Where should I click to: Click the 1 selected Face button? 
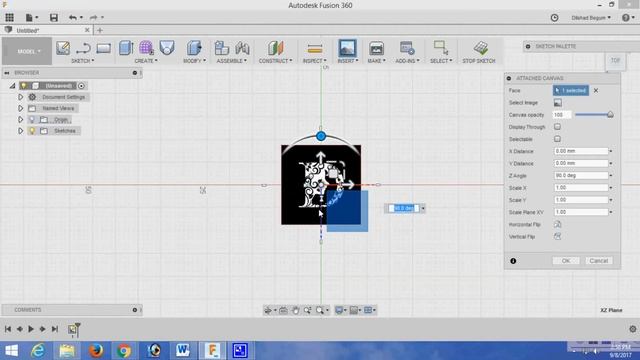point(571,90)
